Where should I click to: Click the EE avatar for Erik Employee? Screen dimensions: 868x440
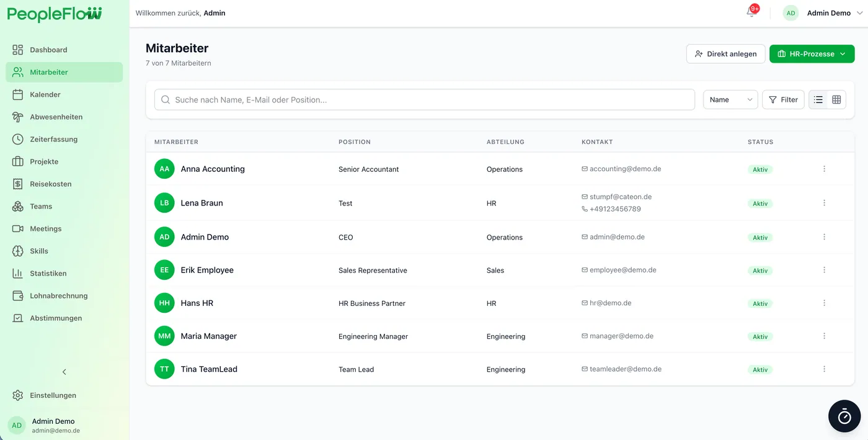[x=164, y=270]
